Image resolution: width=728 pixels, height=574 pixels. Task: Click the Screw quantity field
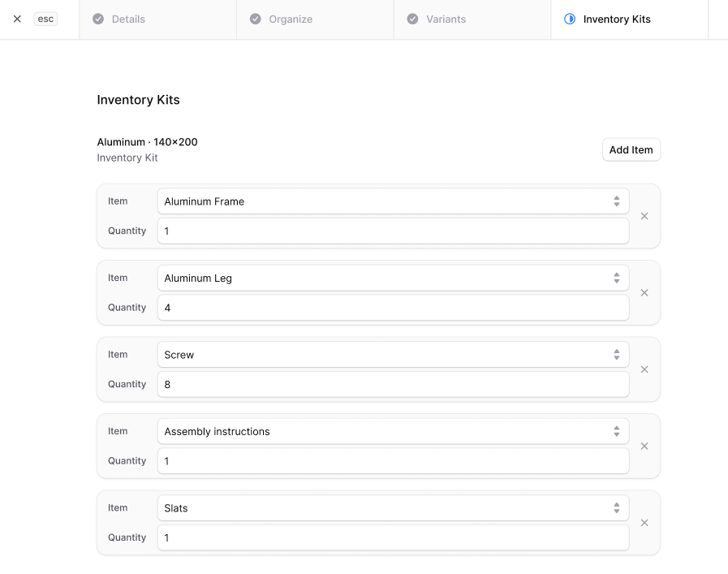(394, 384)
